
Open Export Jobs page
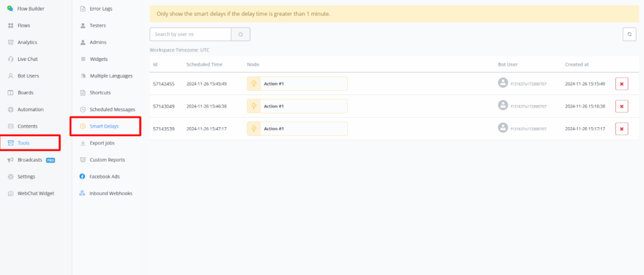tap(102, 143)
